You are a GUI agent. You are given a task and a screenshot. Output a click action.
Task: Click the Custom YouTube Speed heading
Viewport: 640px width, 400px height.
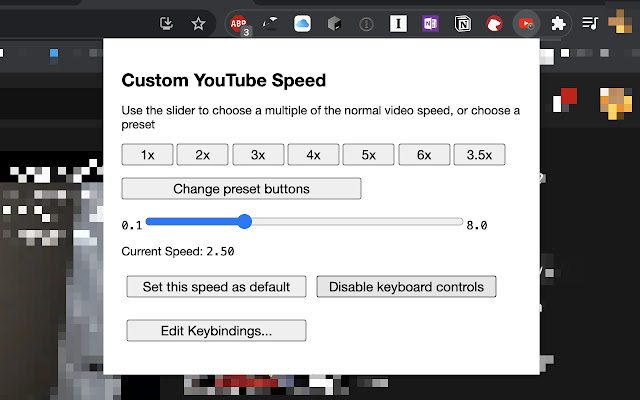(224, 80)
